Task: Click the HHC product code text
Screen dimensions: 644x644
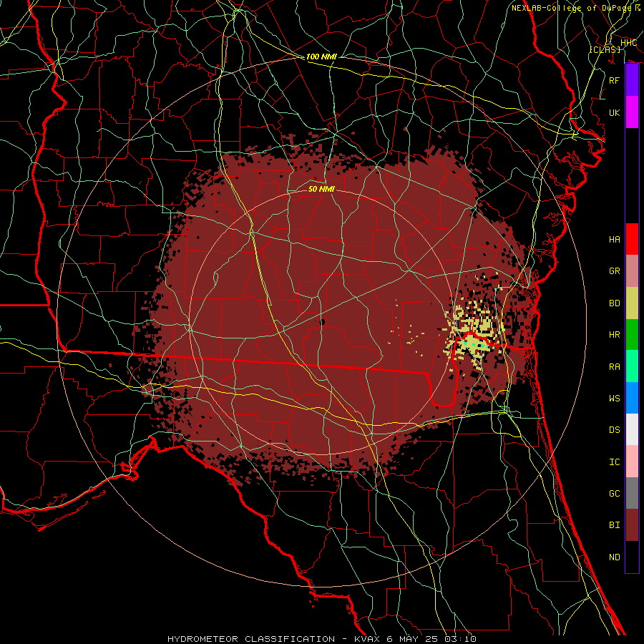Action: pyautogui.click(x=628, y=42)
